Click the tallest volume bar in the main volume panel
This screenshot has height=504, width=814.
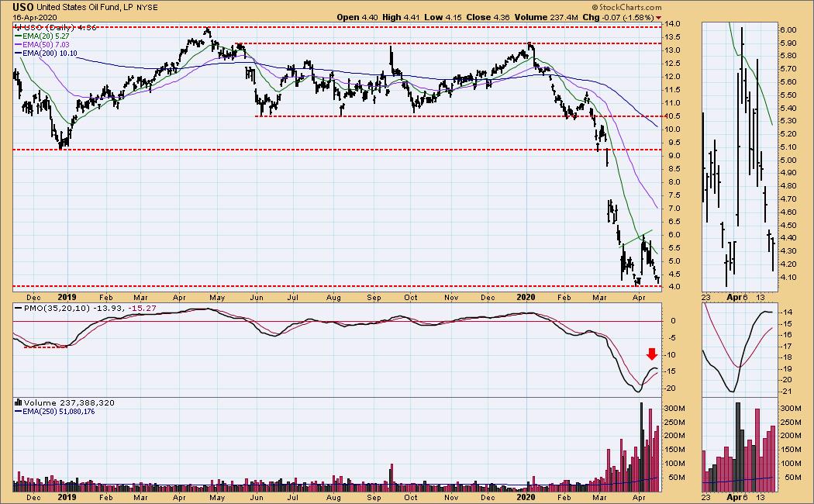coord(641,447)
